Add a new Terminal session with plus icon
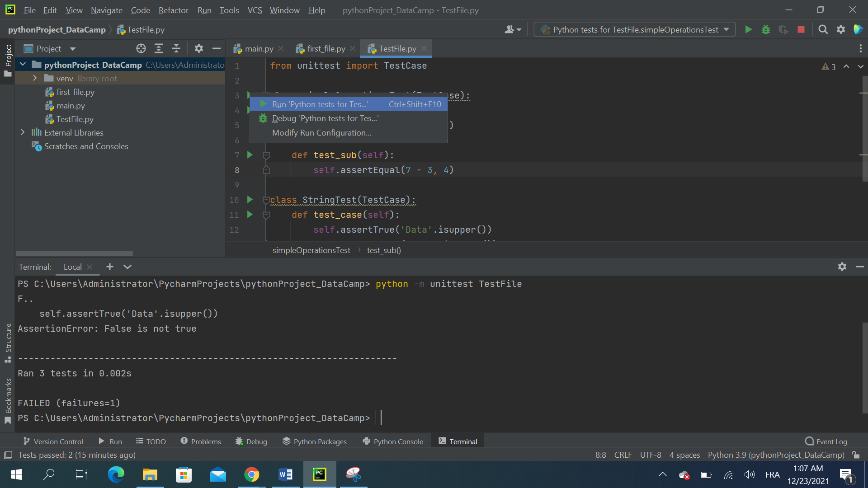Viewport: 868px width, 488px height. [x=109, y=267]
